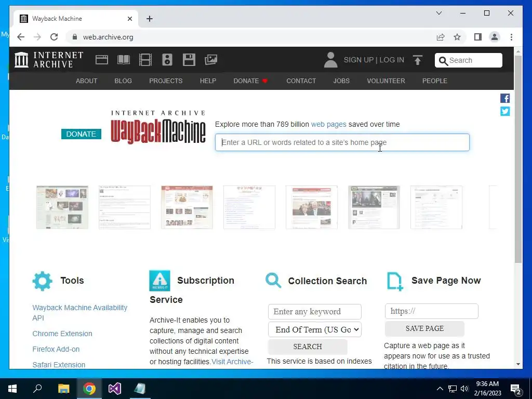Click the 'Enter any keyword' field

(314, 312)
